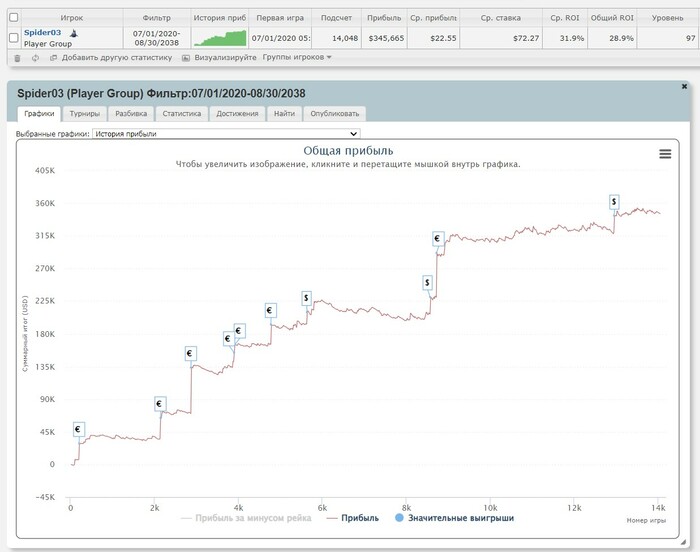Switch to the Турниры tab
Viewport: 700px width, 552px height.
[85, 113]
